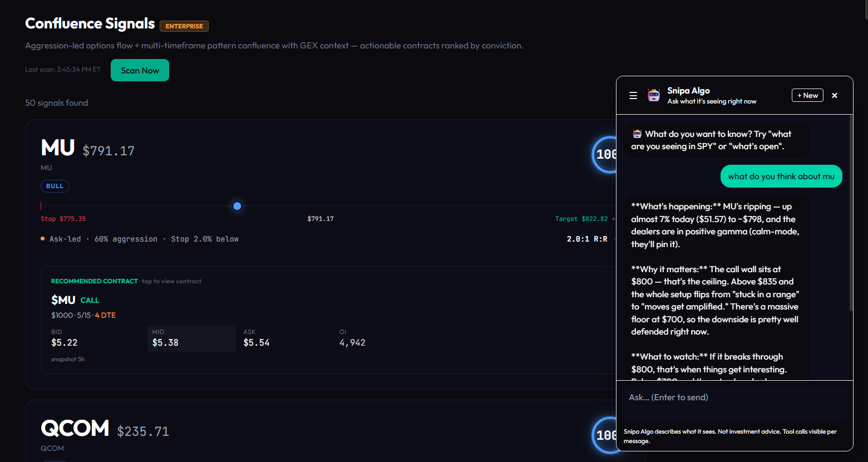The width and height of the screenshot is (868, 462).
Task: Click the blue price marker on MU slider
Action: (237, 206)
